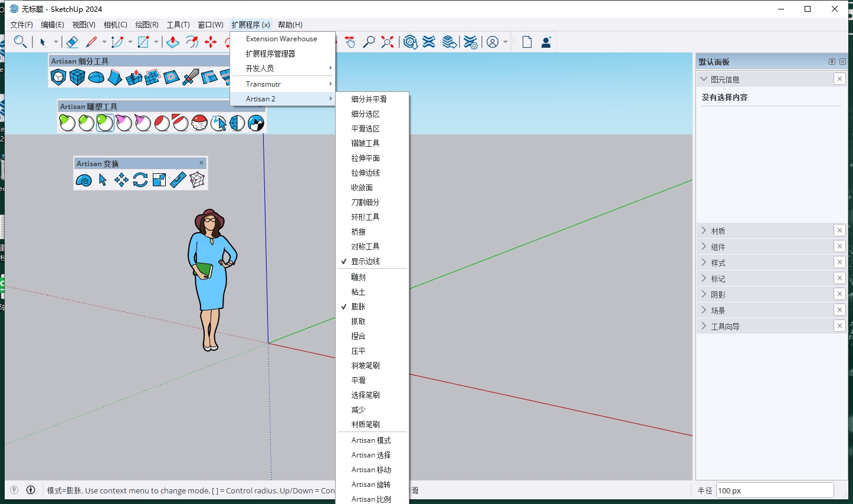Click the new document page icon
This screenshot has width=853, height=504.
pyautogui.click(x=527, y=42)
